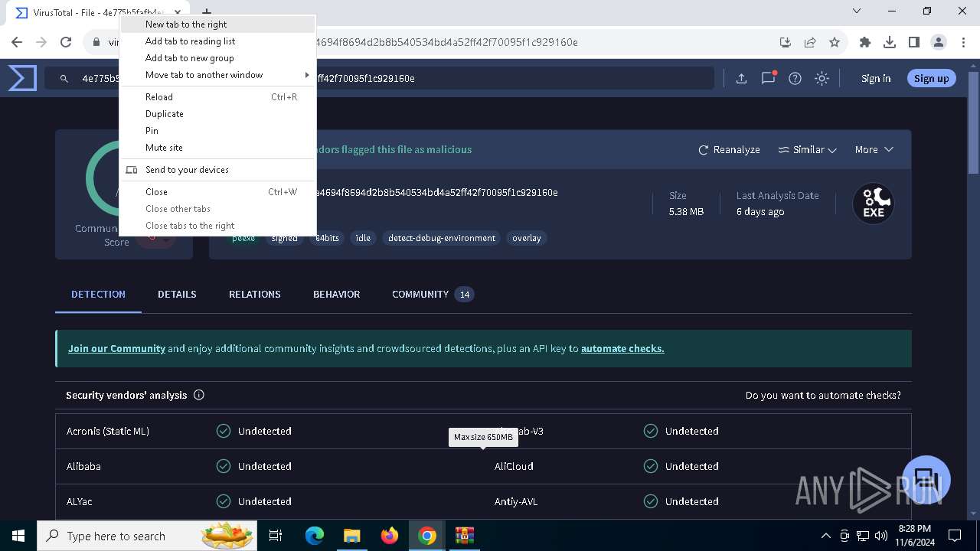
Task: Click the Reanalyze button
Action: click(729, 149)
